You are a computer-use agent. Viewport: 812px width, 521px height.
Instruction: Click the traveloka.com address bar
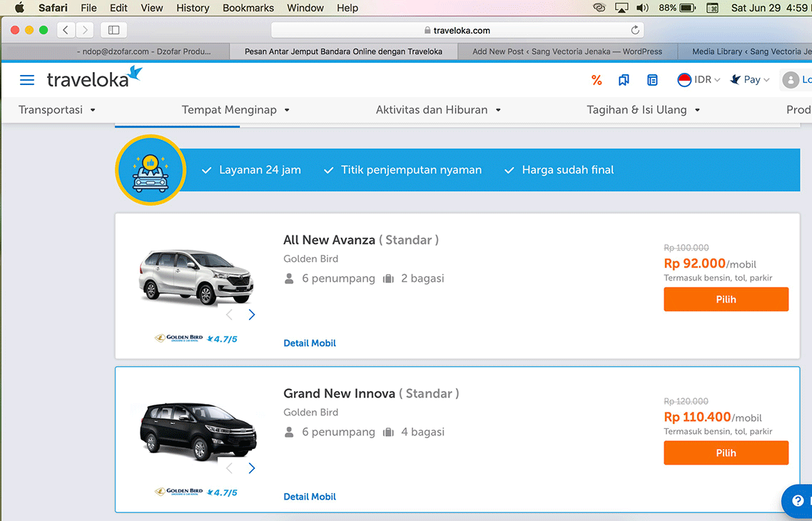click(457, 30)
